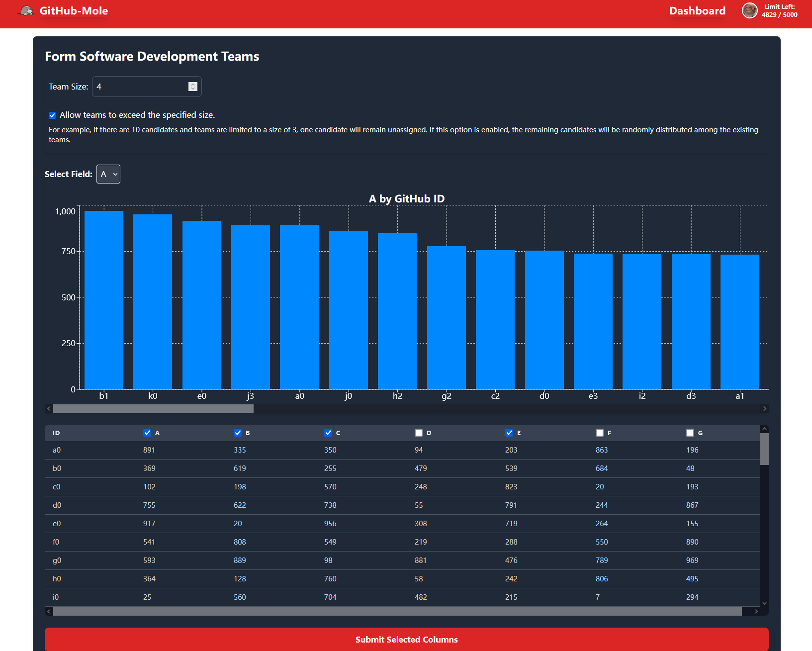This screenshot has height=651, width=812.
Task: Check the column F checkbox
Action: [600, 433]
